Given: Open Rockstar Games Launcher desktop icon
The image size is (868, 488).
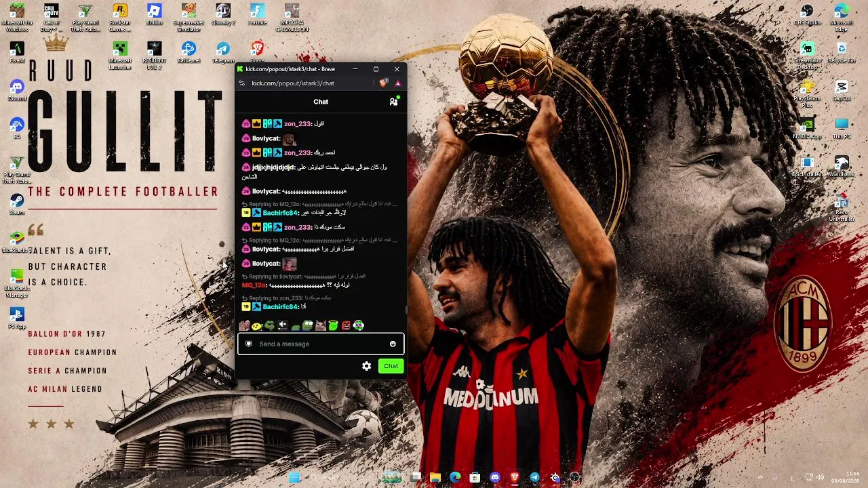Looking at the screenshot, I should tap(120, 18).
